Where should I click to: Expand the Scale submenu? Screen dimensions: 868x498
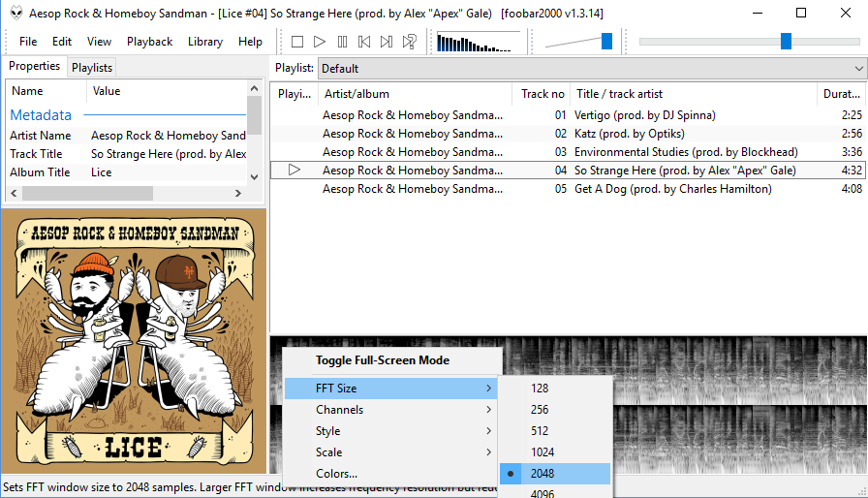pyautogui.click(x=390, y=452)
